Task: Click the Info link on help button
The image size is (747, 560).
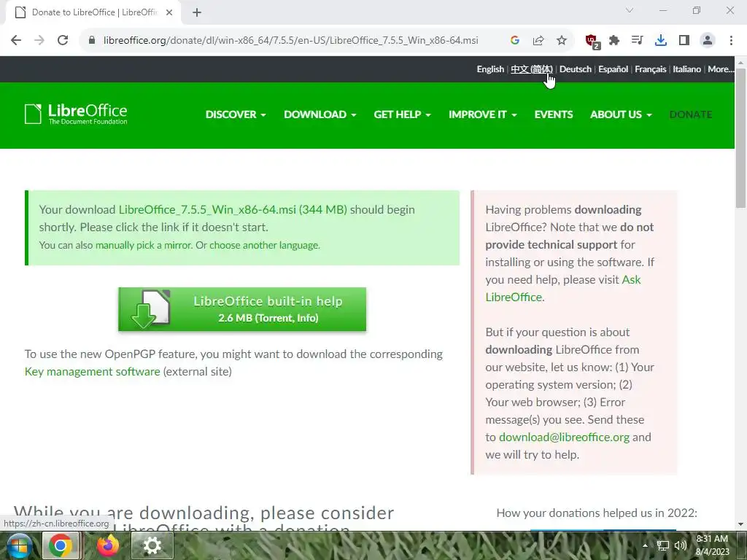Action: click(306, 318)
